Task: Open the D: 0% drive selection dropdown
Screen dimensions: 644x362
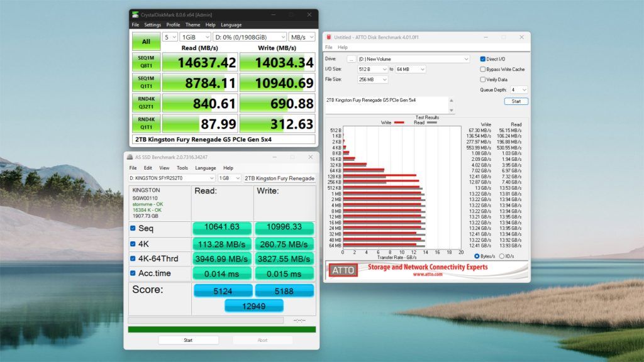Action: pos(250,37)
